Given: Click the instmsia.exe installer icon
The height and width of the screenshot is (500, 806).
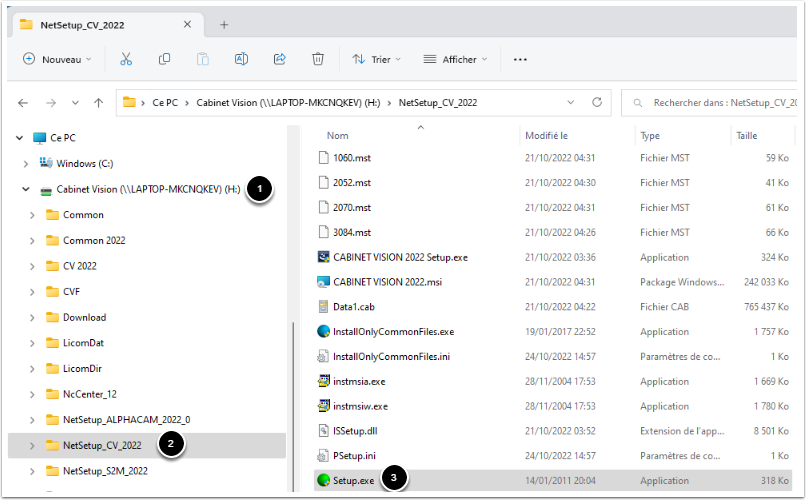Looking at the screenshot, I should coord(323,381).
